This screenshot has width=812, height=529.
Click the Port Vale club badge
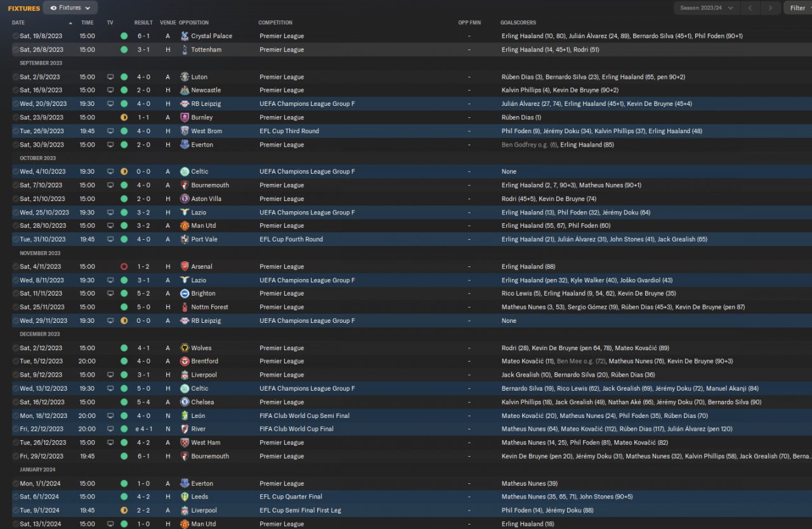coord(185,239)
